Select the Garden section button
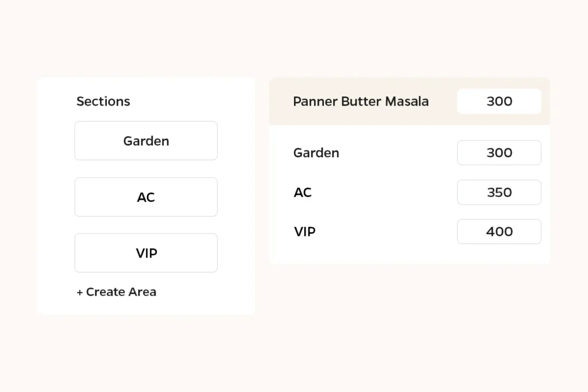The image size is (588, 392). 146,141
